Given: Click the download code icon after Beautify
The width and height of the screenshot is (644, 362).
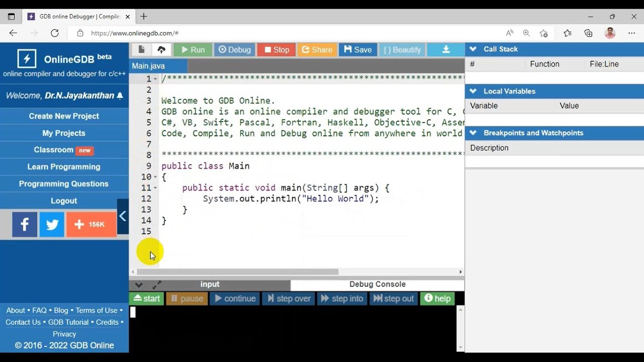Looking at the screenshot, I should click(x=446, y=49).
